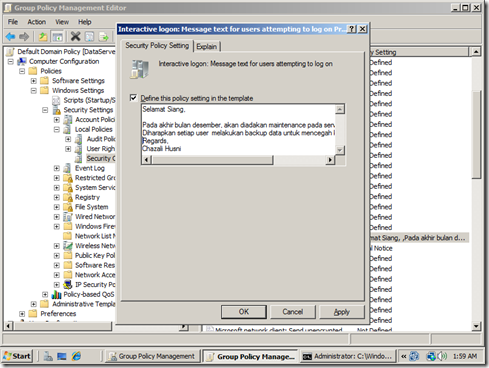This screenshot has height=368, width=489.
Task: Click the Show Desktop quick launch icon
Action: coord(62,356)
